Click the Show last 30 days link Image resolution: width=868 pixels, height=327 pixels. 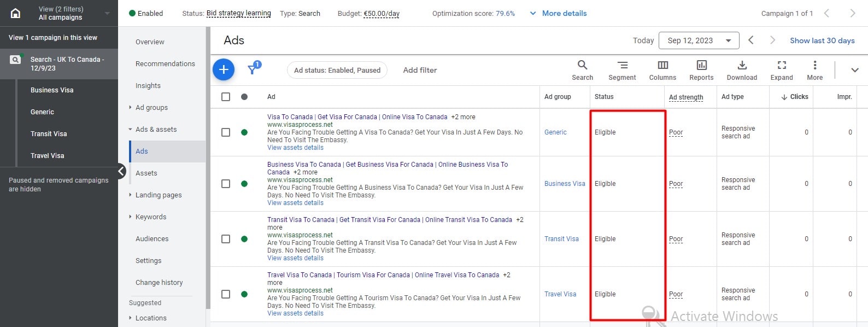(822, 40)
